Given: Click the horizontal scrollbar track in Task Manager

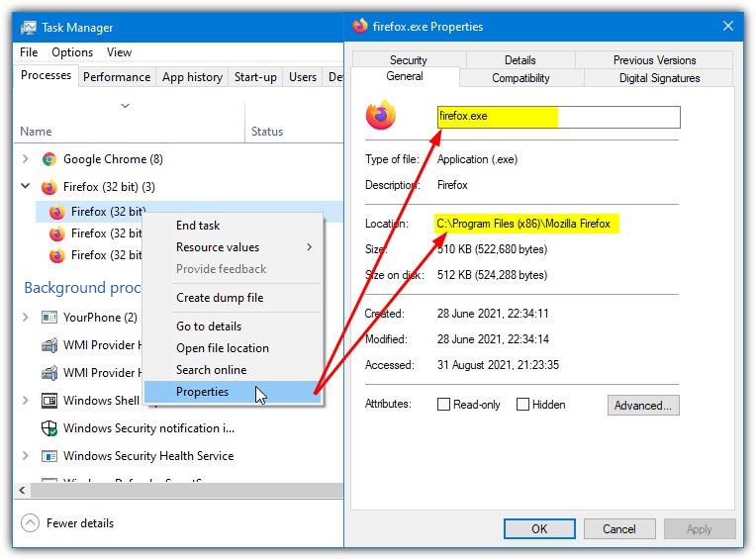Looking at the screenshot, I should [x=187, y=491].
